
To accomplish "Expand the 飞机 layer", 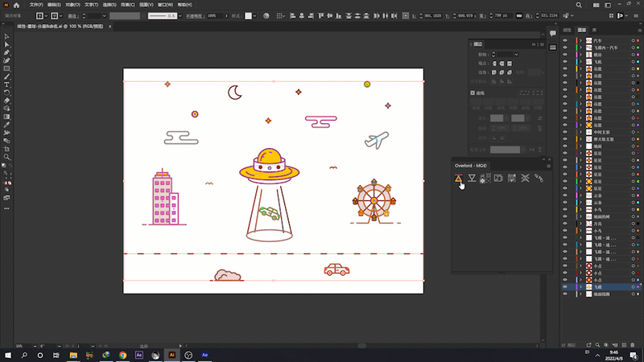I will [x=580, y=62].
